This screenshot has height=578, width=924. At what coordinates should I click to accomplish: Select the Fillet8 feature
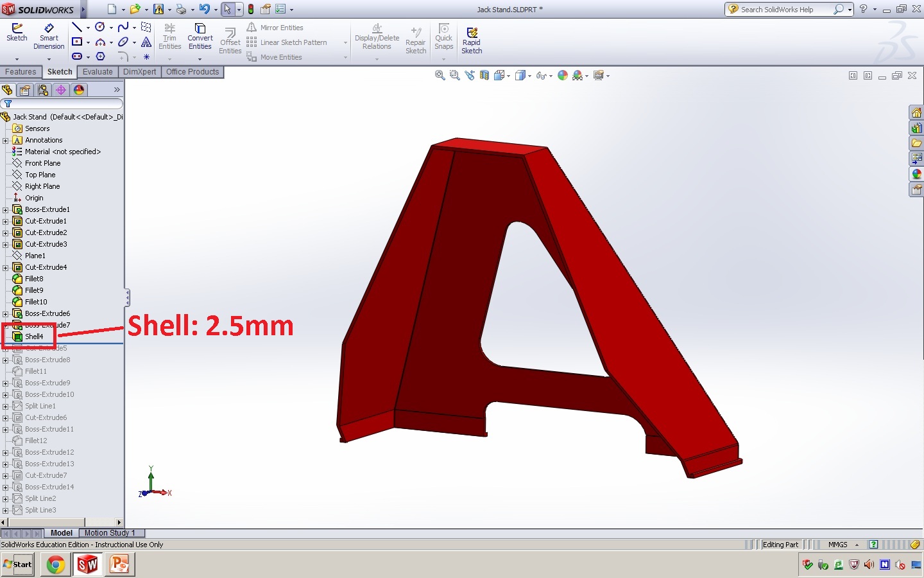tap(34, 279)
